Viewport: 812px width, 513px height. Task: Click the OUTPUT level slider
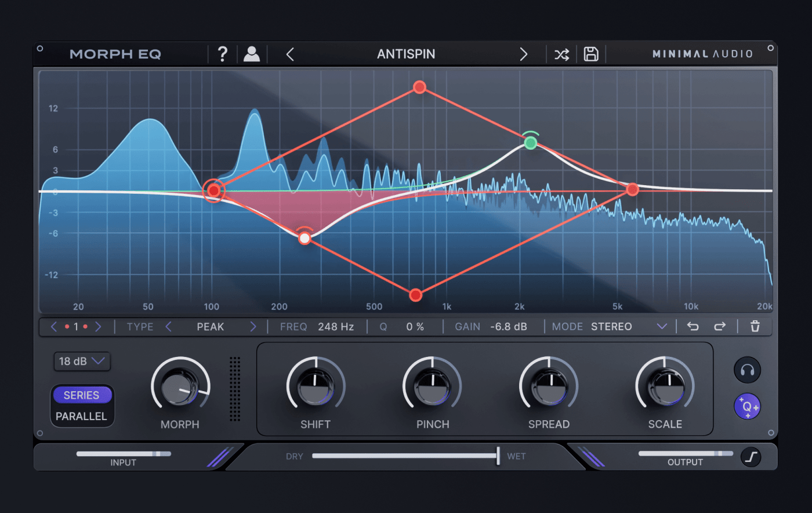[x=686, y=454]
